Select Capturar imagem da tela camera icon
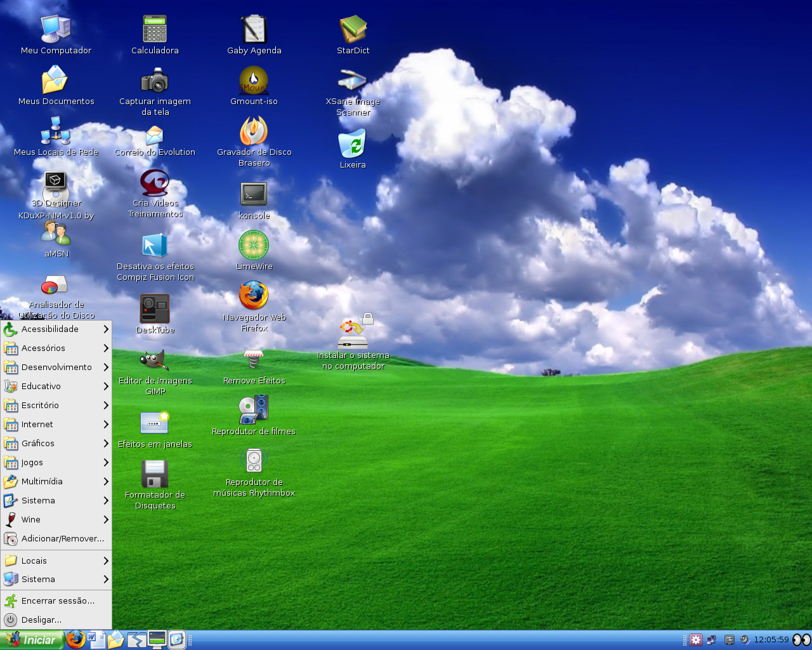 (155, 80)
